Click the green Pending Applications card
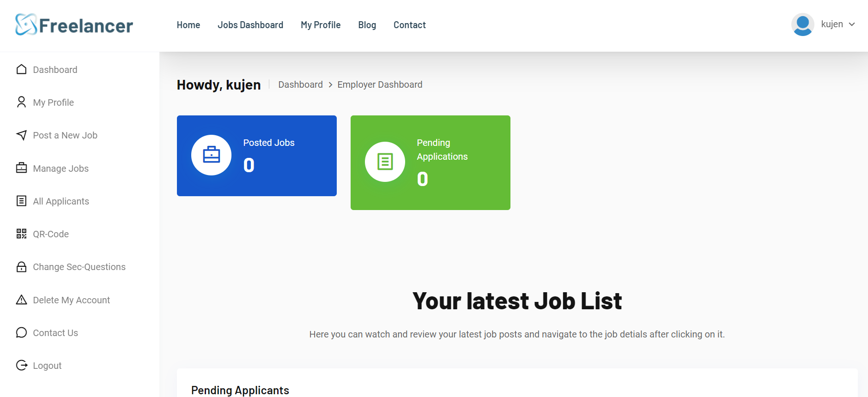Viewport: 868px width, 397px height. pos(430,162)
